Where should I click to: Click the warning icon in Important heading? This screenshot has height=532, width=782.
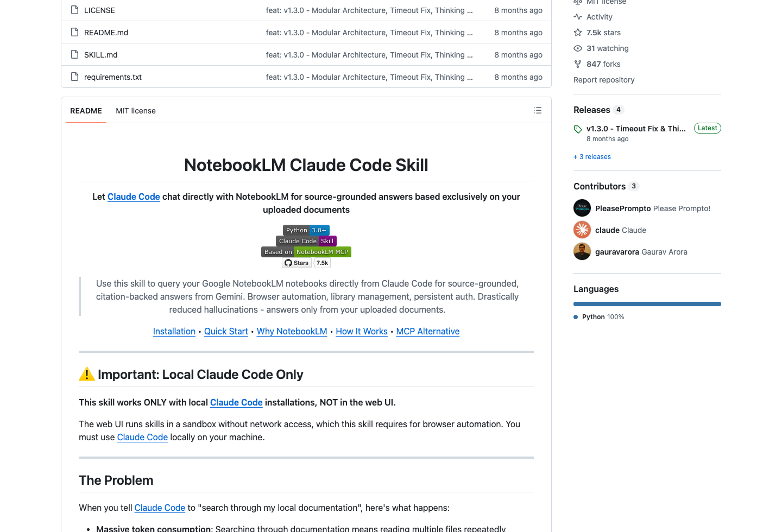pyautogui.click(x=87, y=374)
